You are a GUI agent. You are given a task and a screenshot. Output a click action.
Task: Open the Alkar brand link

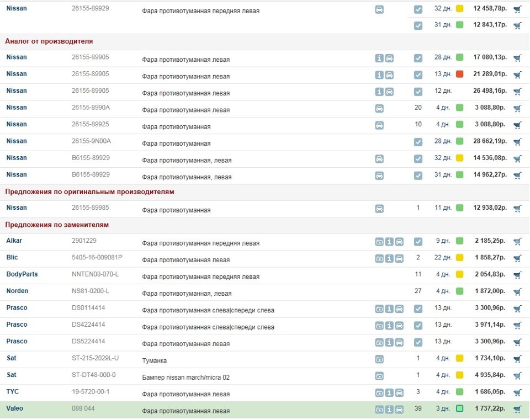click(x=14, y=241)
